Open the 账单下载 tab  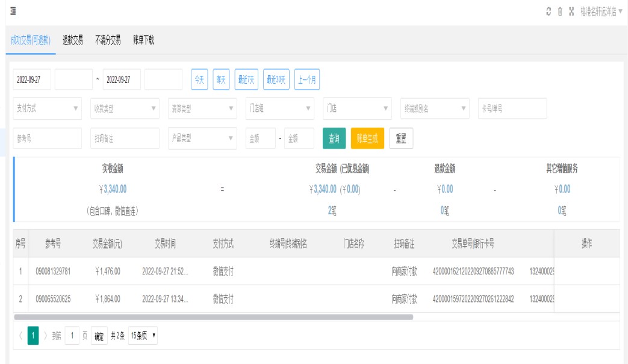pyautogui.click(x=143, y=40)
